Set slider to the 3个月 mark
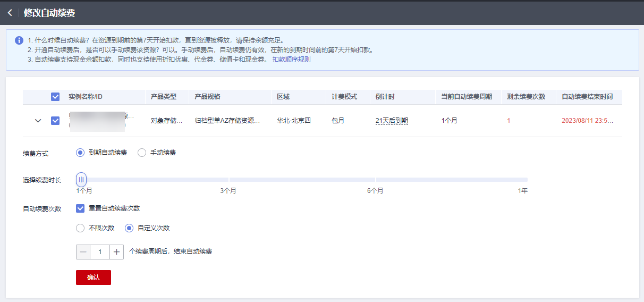644x302 pixels. click(x=228, y=180)
